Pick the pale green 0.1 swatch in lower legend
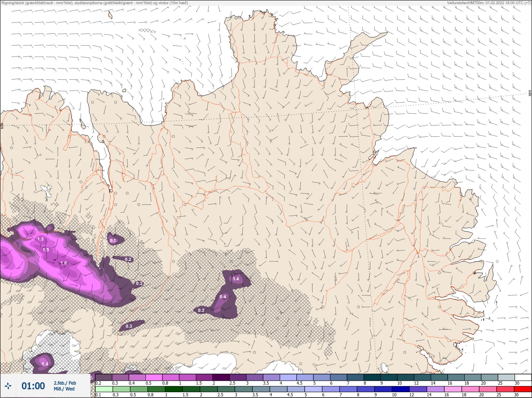 104,389
